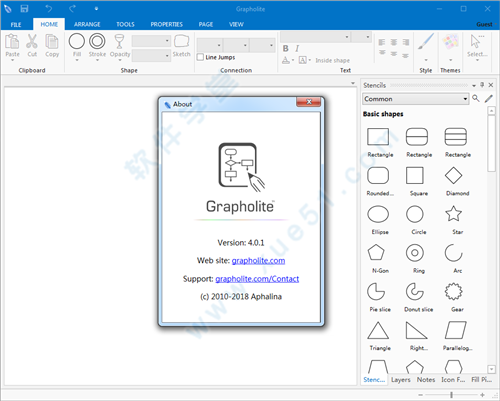Open the Style brush gallery

(x=426, y=42)
